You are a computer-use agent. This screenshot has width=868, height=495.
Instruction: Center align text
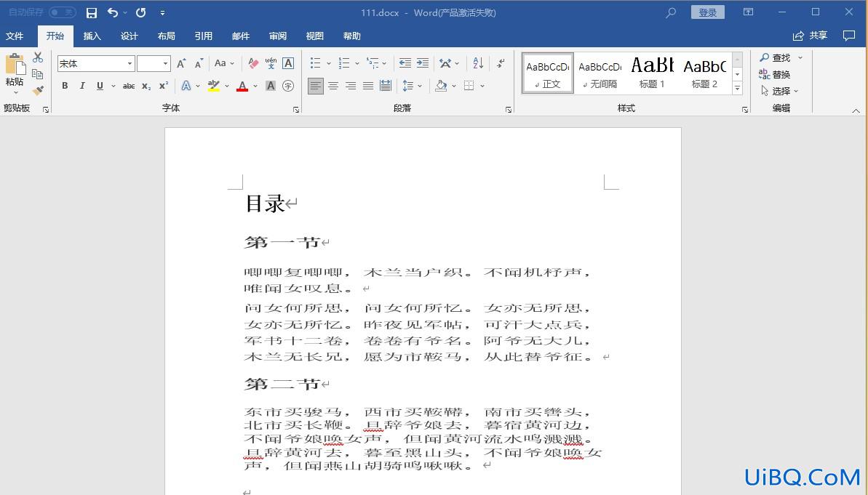[333, 86]
